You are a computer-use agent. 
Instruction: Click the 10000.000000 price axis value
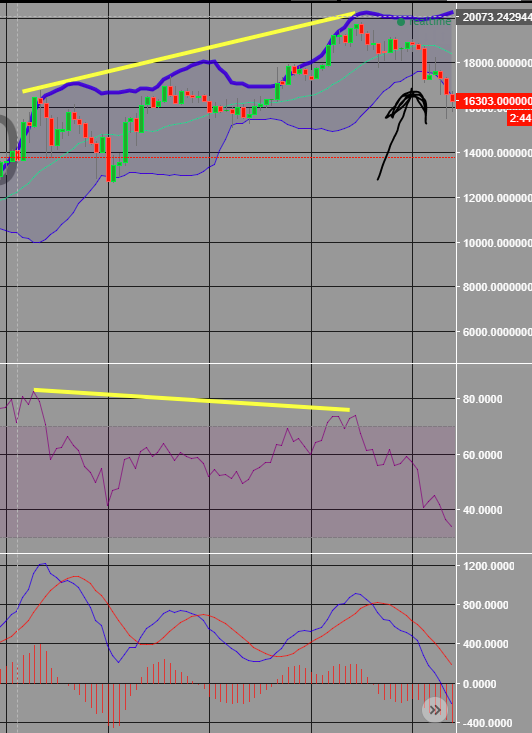(x=497, y=243)
